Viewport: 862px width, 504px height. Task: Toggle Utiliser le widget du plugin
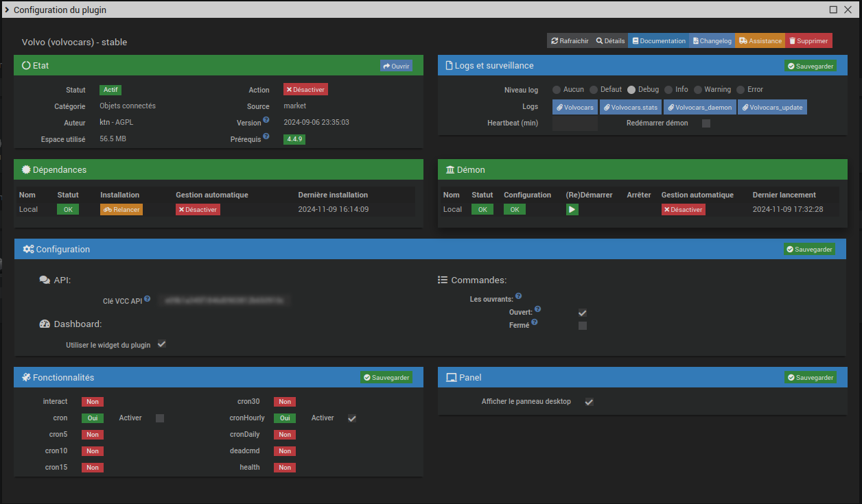click(162, 344)
